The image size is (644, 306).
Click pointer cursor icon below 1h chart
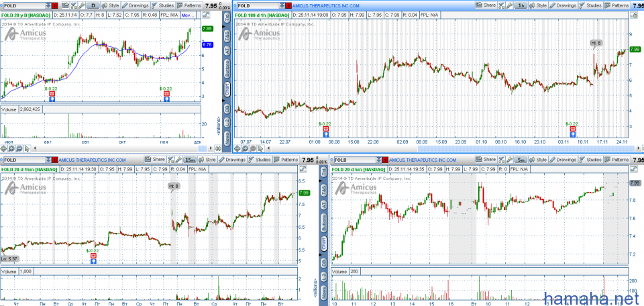(x=261, y=148)
